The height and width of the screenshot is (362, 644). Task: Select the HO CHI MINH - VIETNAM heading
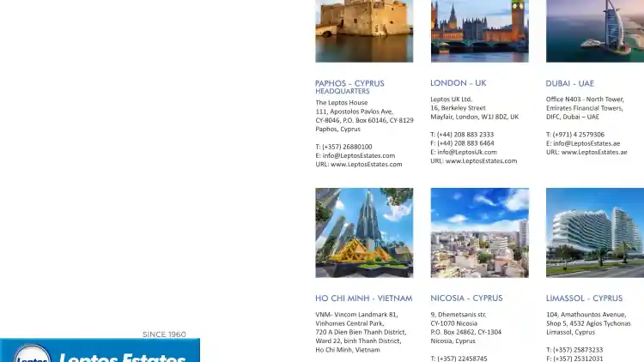(363, 299)
